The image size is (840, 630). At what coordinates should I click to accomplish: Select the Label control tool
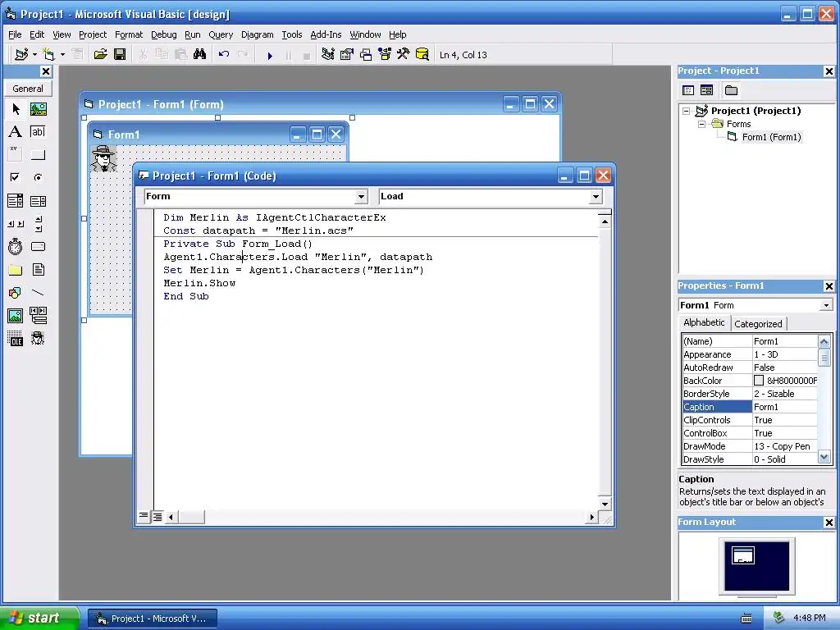[x=16, y=132]
